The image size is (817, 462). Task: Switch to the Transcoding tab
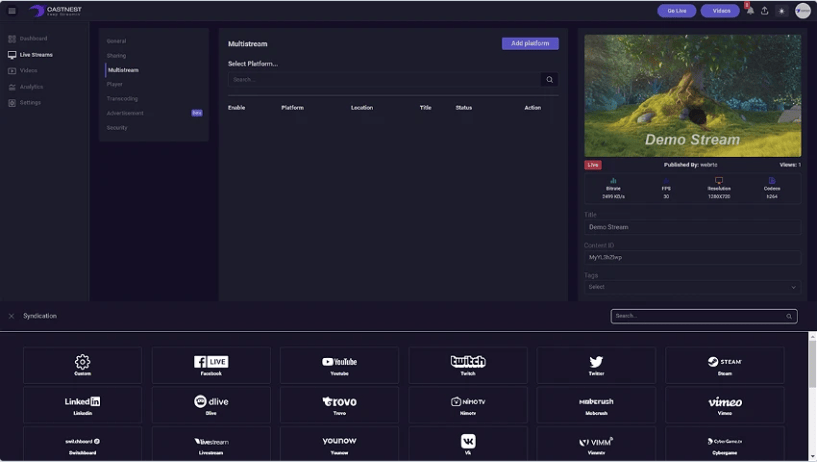(122, 99)
